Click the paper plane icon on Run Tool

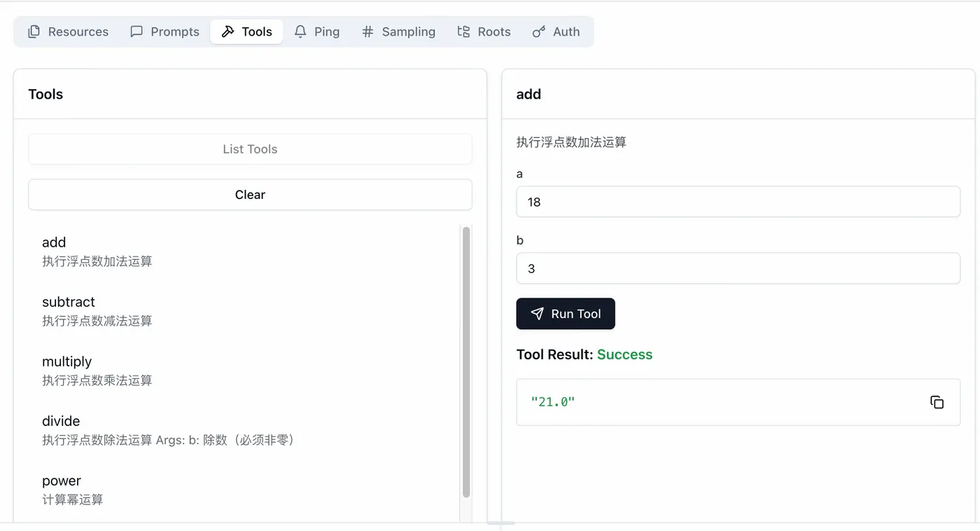pos(537,314)
